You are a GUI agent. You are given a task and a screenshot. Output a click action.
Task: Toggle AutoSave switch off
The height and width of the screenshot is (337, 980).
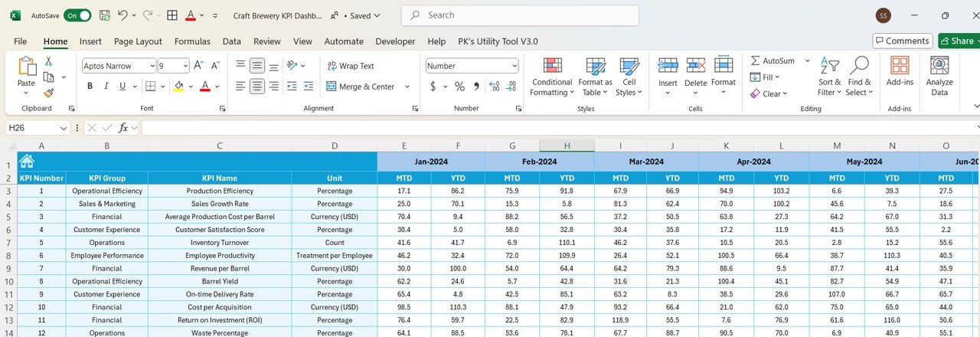[77, 15]
